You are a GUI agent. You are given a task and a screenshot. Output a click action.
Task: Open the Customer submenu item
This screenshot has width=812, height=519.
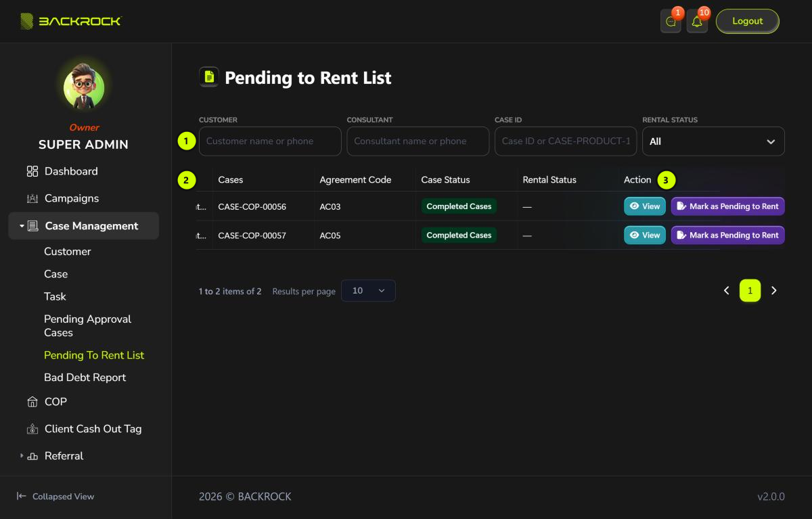[68, 251]
